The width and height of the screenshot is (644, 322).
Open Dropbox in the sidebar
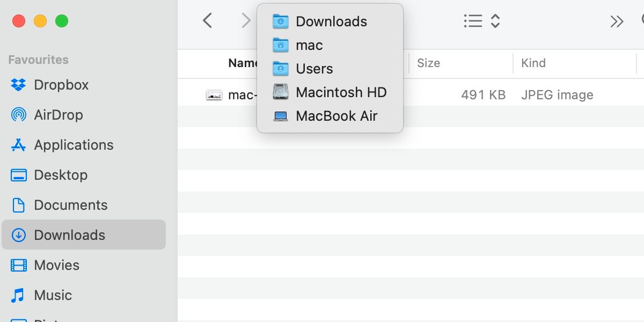(x=83, y=85)
